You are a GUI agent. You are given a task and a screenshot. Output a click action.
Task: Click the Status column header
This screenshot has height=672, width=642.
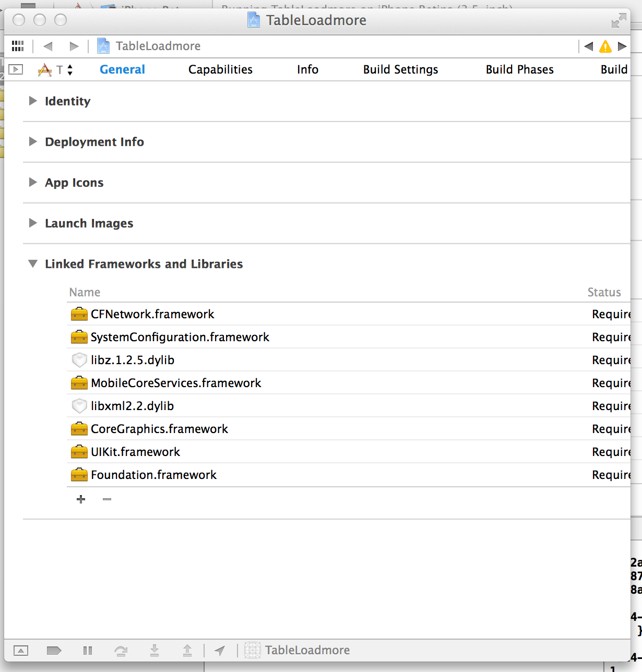tap(604, 292)
